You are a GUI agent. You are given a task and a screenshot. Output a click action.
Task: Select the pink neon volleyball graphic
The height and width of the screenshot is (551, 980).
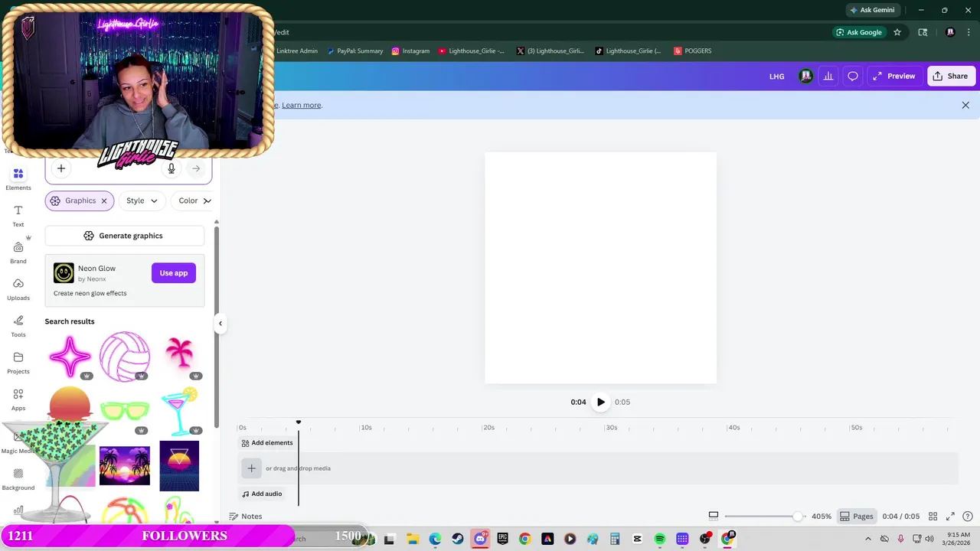click(x=125, y=356)
